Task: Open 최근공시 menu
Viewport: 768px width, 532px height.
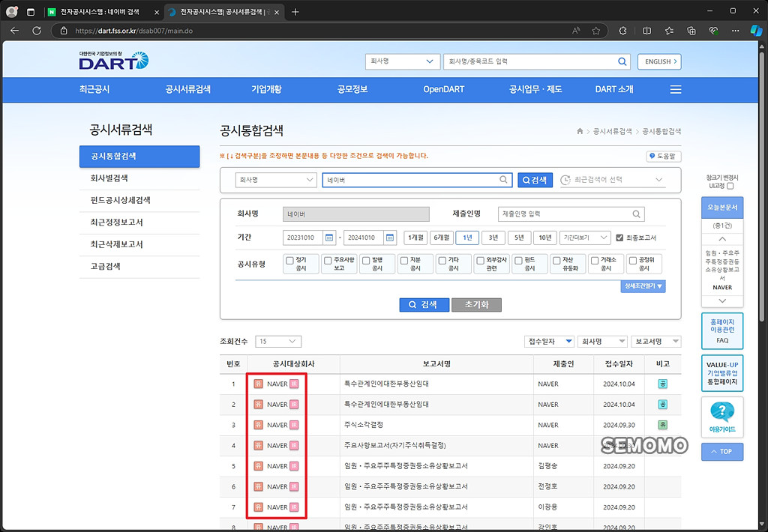Action: pos(94,90)
